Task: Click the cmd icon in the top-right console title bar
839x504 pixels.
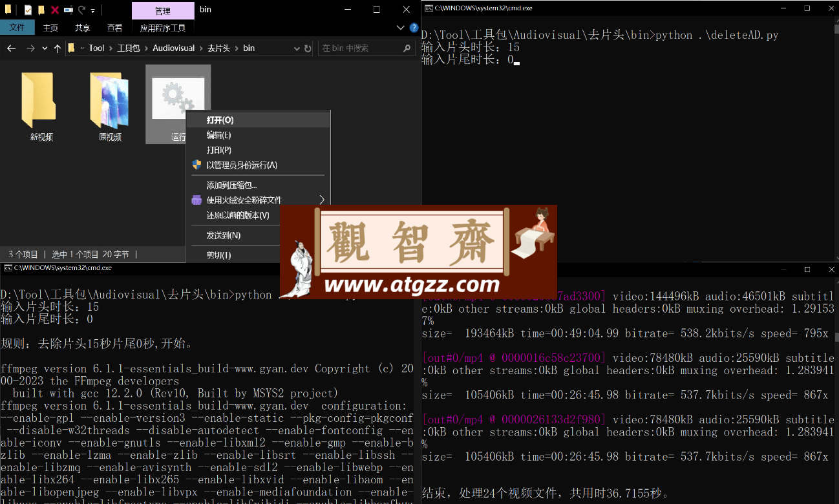Action: pyautogui.click(x=429, y=8)
